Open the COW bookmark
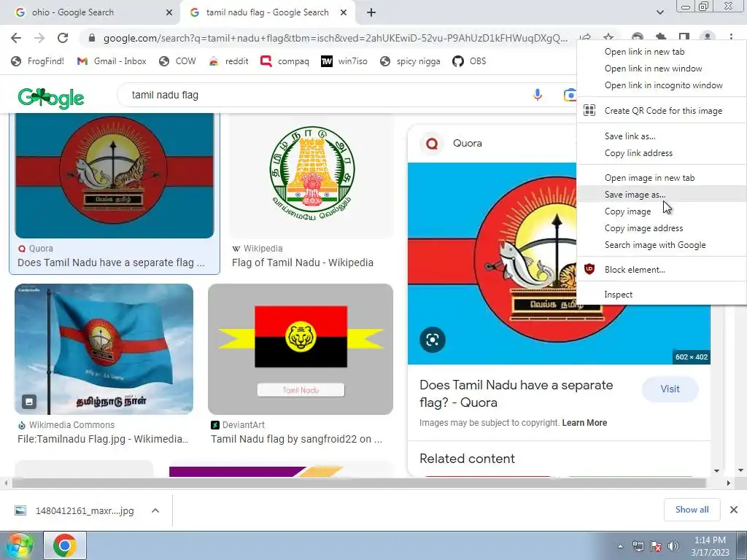The width and height of the screenshot is (747, 560). pyautogui.click(x=178, y=61)
